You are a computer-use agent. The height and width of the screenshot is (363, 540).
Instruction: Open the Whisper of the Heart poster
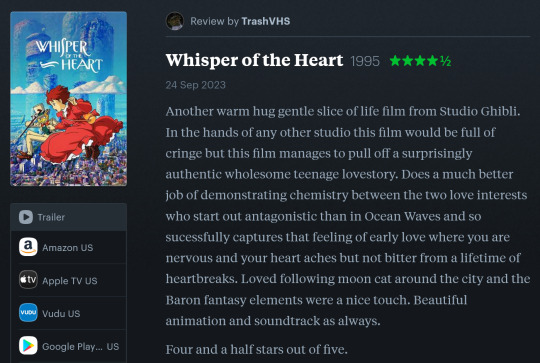click(69, 99)
